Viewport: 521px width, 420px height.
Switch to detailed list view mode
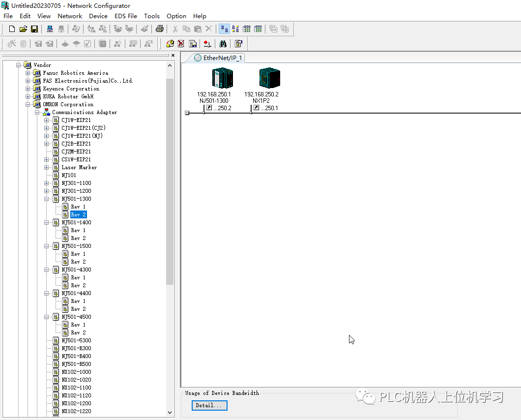(x=258, y=29)
